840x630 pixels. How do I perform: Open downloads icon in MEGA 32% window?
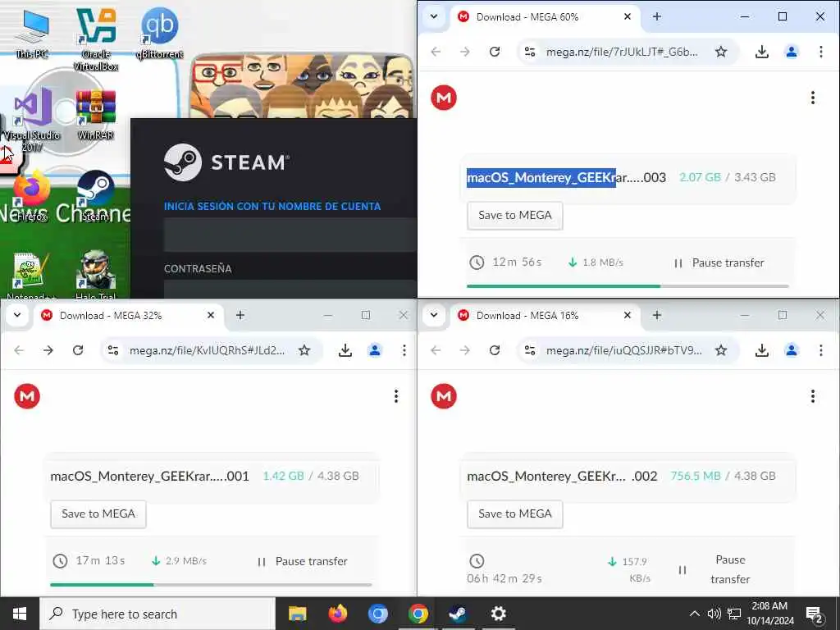click(345, 350)
